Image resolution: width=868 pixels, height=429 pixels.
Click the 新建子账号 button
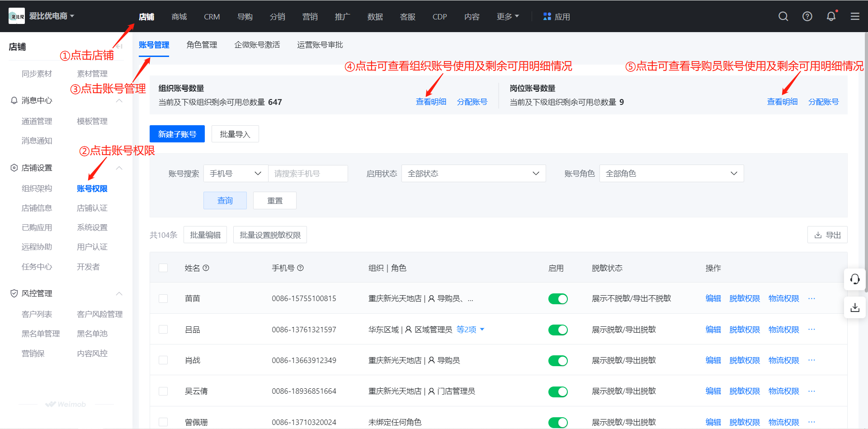pyautogui.click(x=177, y=134)
